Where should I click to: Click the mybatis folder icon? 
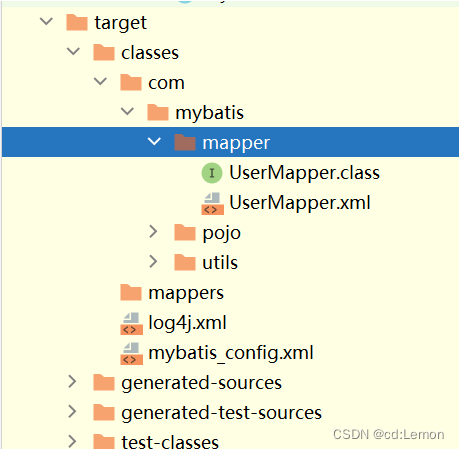tap(158, 112)
